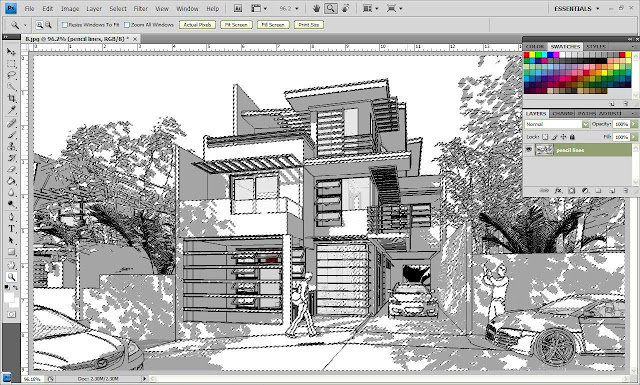Click the Zoom Out magnifier option
This screenshot has height=385, width=640.
48,25
